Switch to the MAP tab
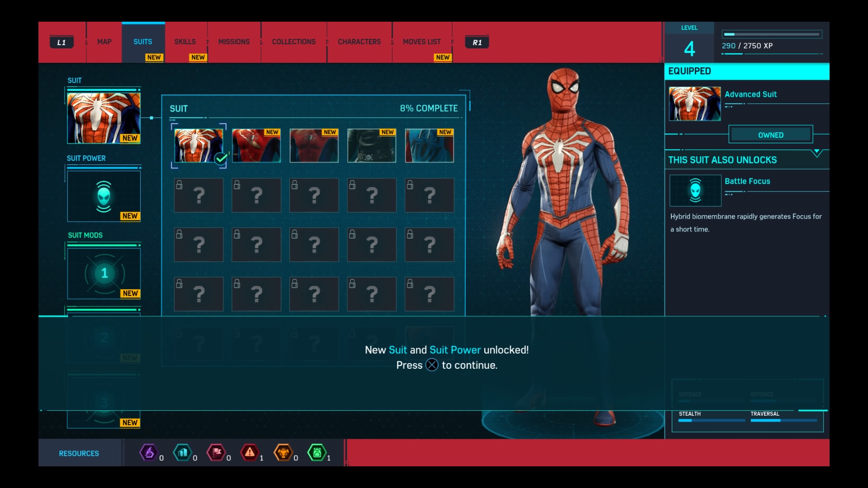Viewport: 868px width, 488px height. point(104,42)
